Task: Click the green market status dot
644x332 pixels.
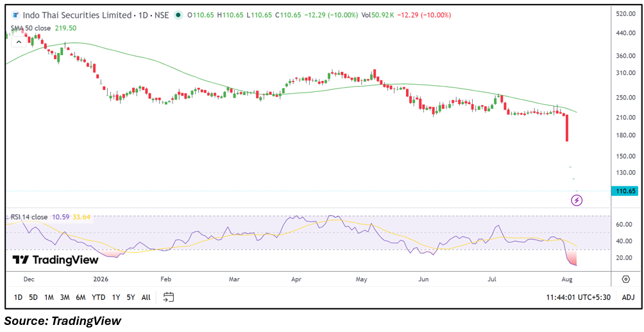Action: click(178, 15)
